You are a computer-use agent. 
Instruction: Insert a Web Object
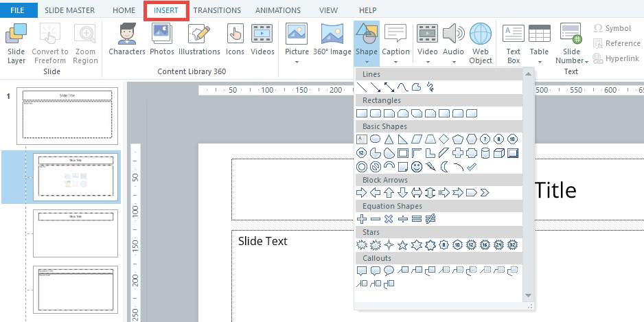click(x=481, y=43)
